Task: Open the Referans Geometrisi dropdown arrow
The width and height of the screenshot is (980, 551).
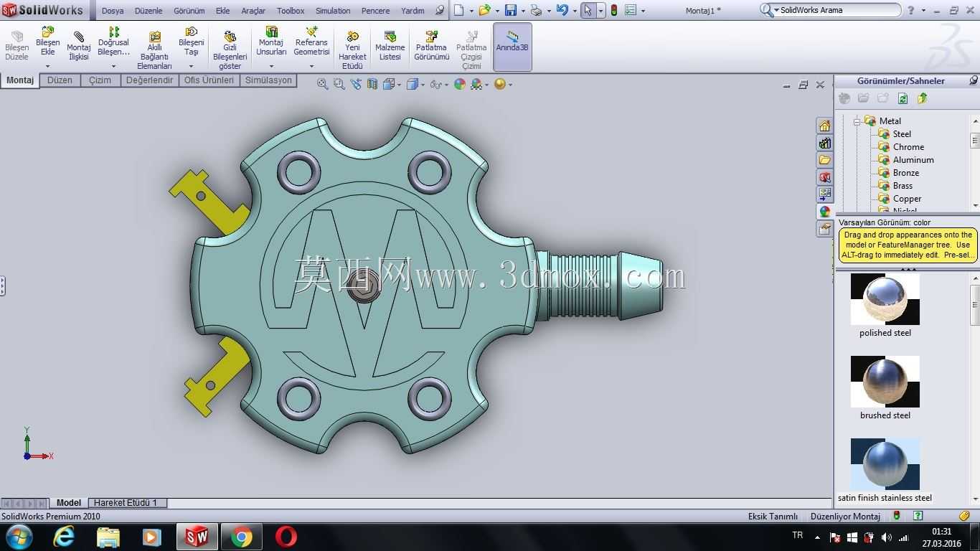Action: (311, 66)
